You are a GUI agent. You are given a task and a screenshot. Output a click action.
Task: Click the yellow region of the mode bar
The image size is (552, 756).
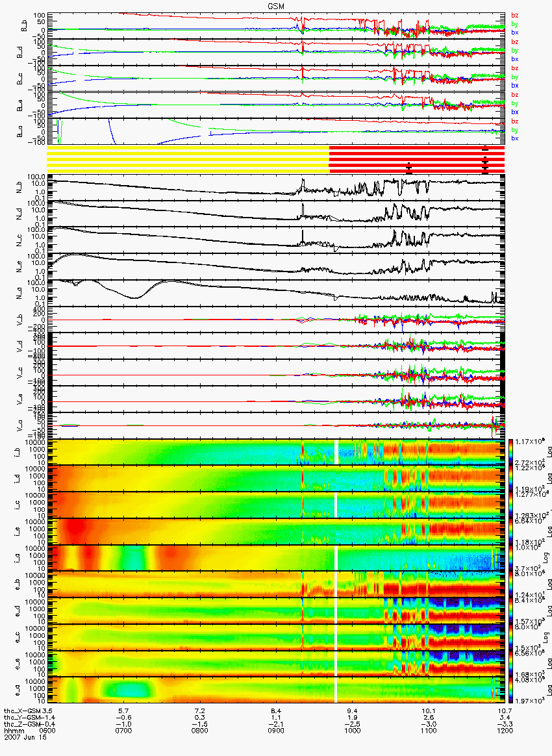(188, 158)
